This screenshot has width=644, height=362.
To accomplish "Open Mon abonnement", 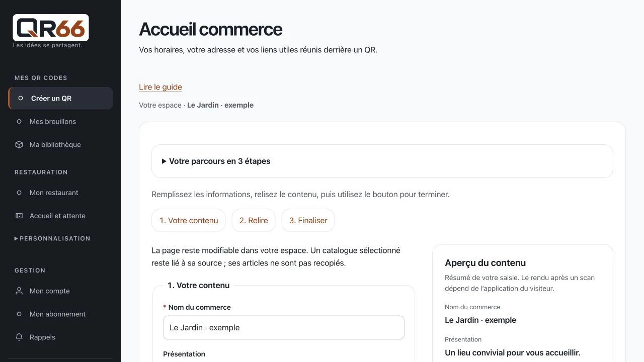I will click(x=60, y=314).
